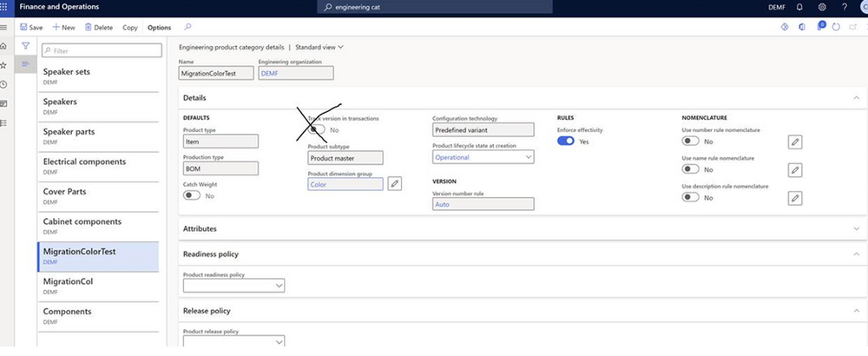The image size is (868, 356).
Task: Click the top search box
Action: 435,7
